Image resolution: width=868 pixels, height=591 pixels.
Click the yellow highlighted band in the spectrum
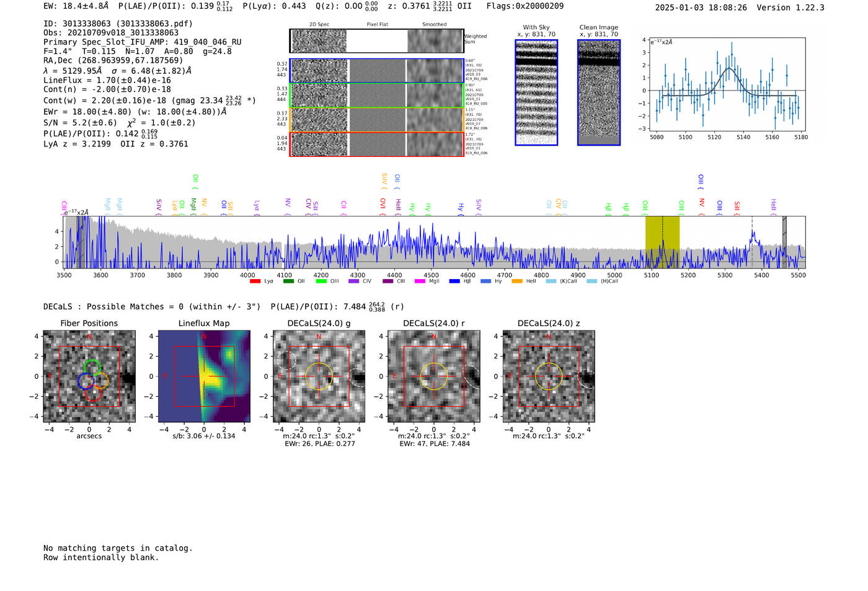coord(662,242)
